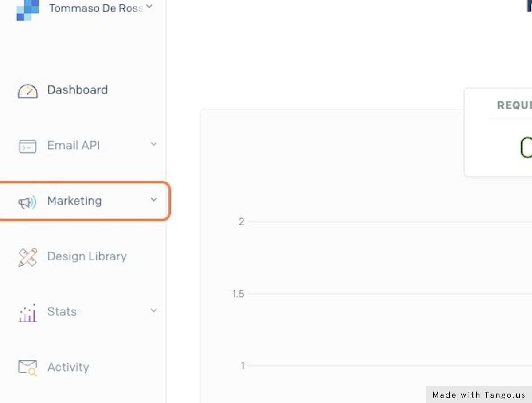Select the Stats menu label
This screenshot has width=532, height=403.
click(x=62, y=311)
